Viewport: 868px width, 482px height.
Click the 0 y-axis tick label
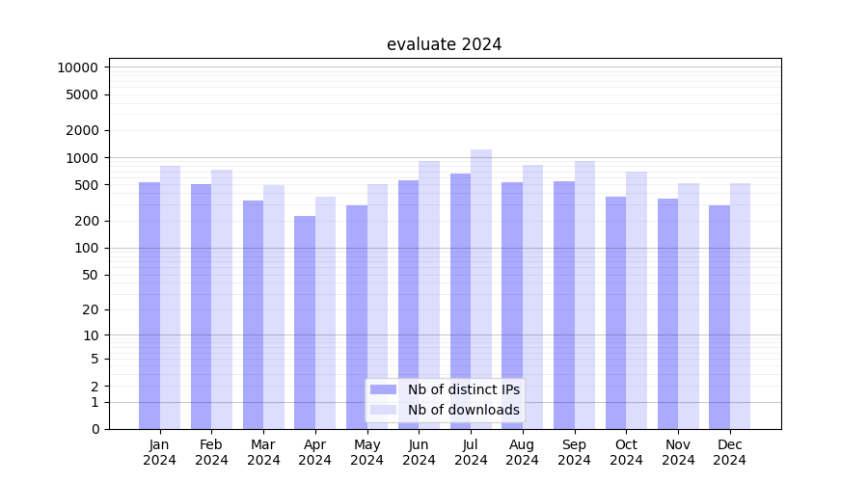[x=95, y=429]
